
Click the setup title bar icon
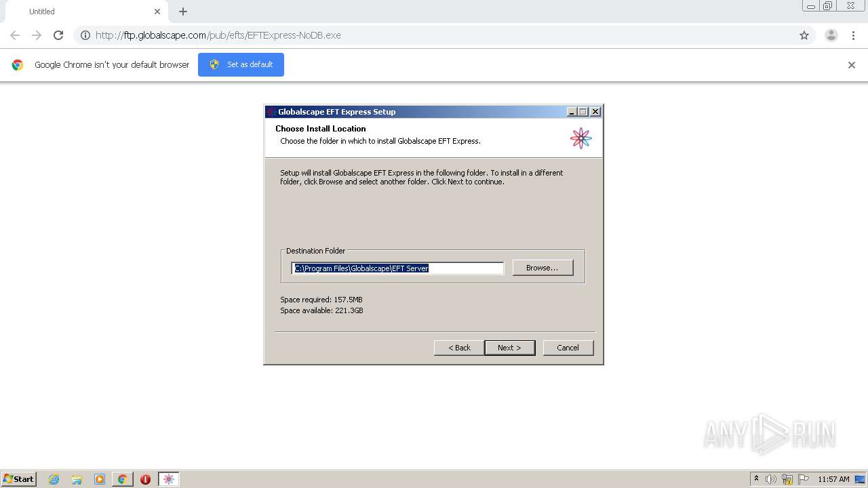pyautogui.click(x=271, y=112)
